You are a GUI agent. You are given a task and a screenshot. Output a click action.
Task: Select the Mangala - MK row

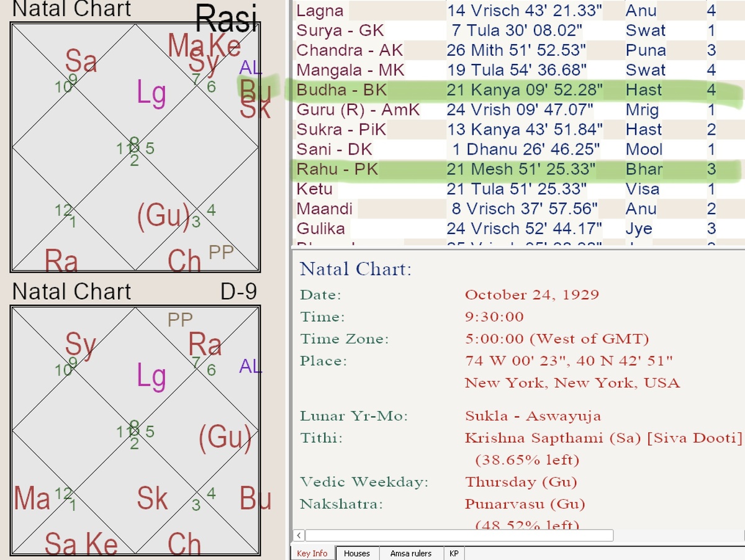(x=518, y=70)
